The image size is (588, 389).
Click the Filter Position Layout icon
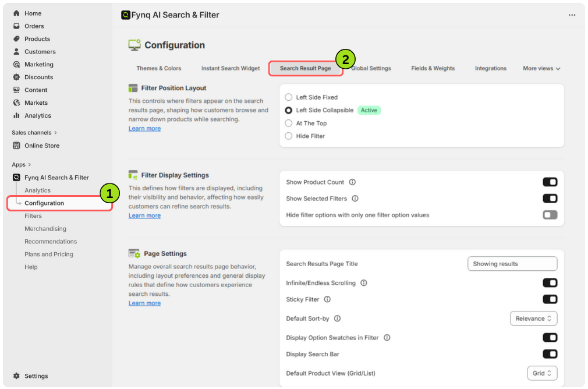(x=133, y=88)
